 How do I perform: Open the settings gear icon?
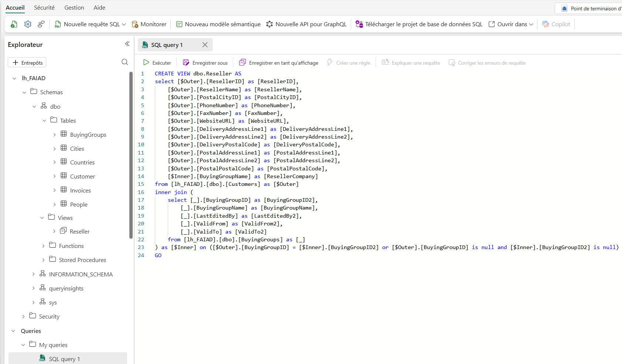click(28, 24)
